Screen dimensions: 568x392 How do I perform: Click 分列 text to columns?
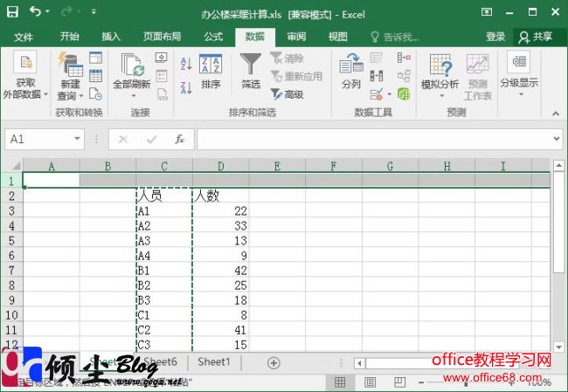351,71
